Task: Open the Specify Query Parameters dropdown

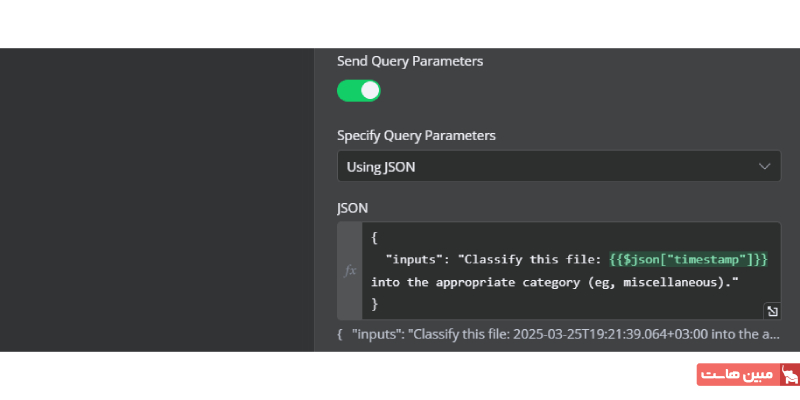Action: point(558,167)
